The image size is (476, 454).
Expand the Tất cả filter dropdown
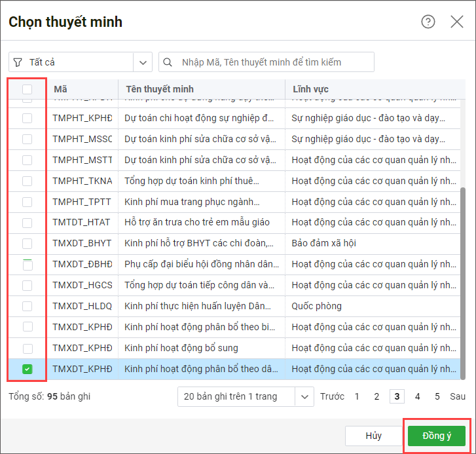pos(143,62)
